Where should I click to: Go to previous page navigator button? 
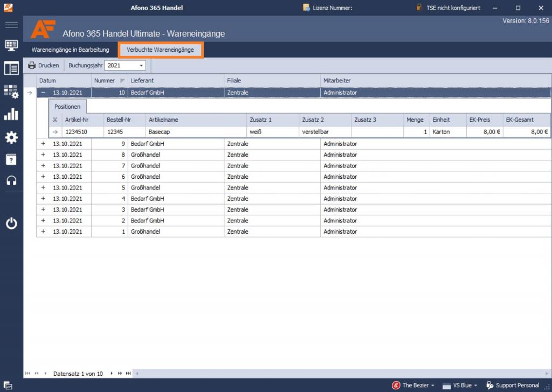click(x=37, y=373)
